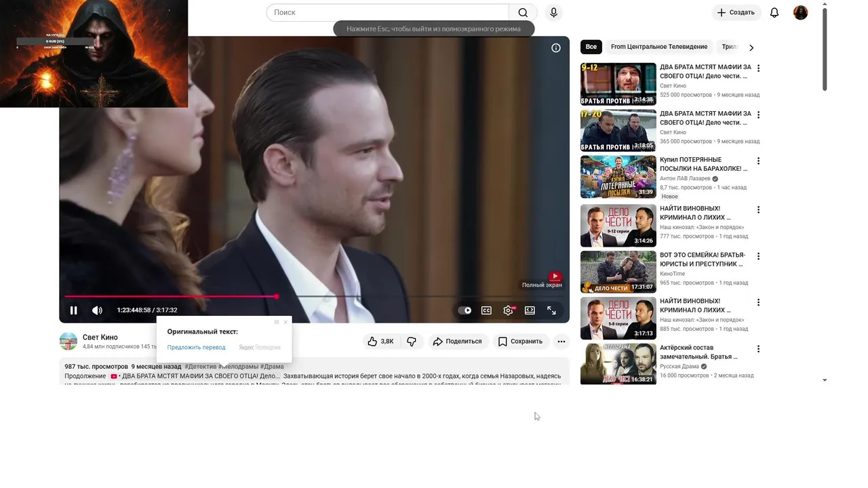Image resolution: width=868 pixels, height=488 pixels.
Task: Open menu for ВОТ ЭТО СЕМЕЙКА video
Action: (759, 257)
